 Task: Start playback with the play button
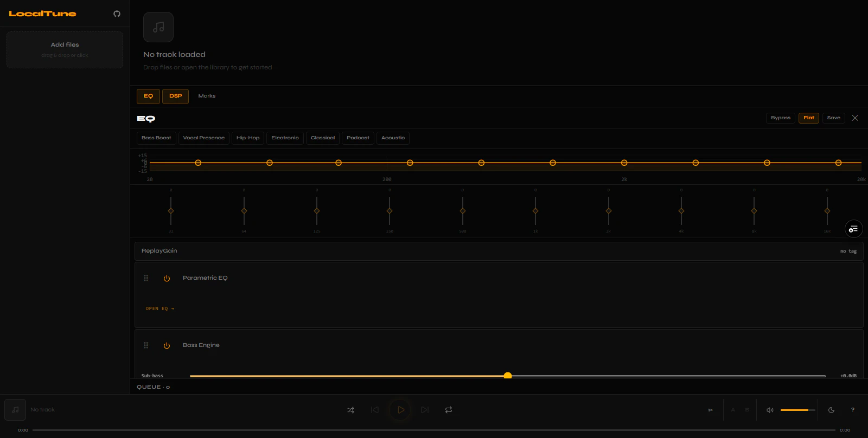401,410
